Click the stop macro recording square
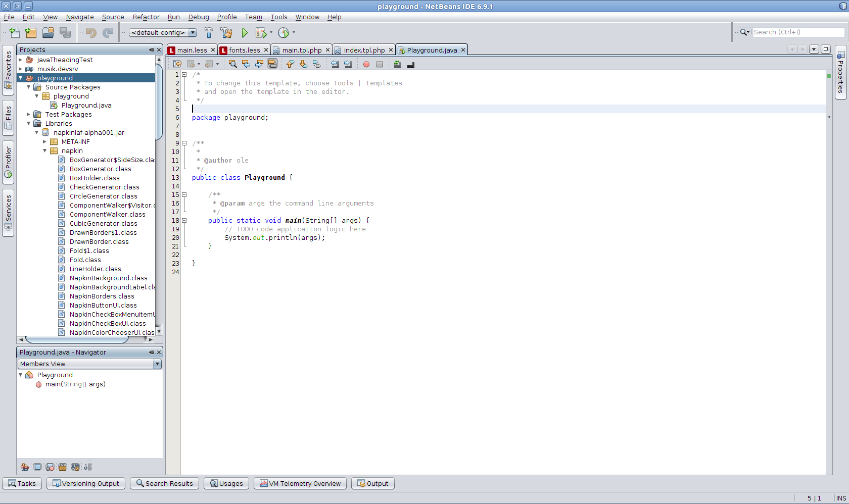The height and width of the screenshot is (504, 849). [x=380, y=64]
